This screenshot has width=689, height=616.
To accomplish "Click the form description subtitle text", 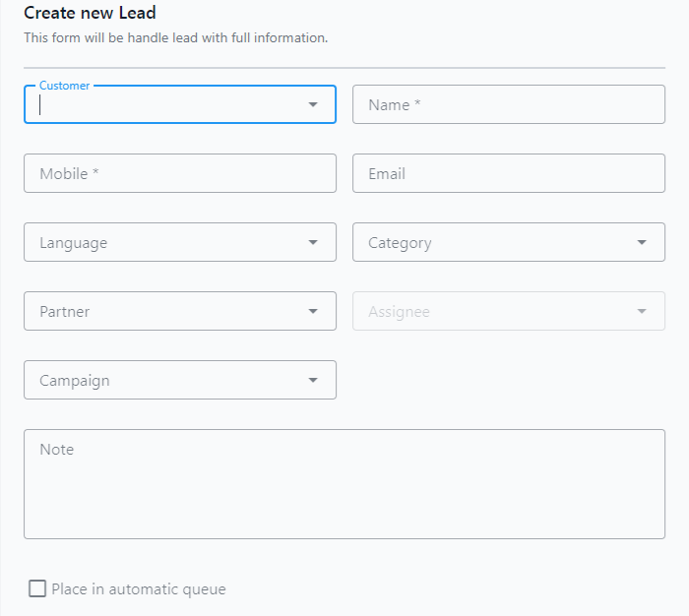I will (176, 37).
